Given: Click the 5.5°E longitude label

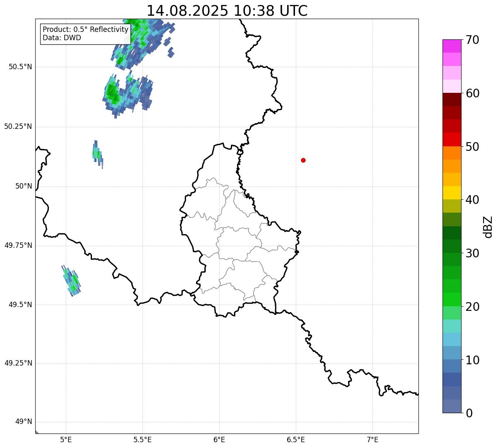Looking at the screenshot, I should click(143, 439).
